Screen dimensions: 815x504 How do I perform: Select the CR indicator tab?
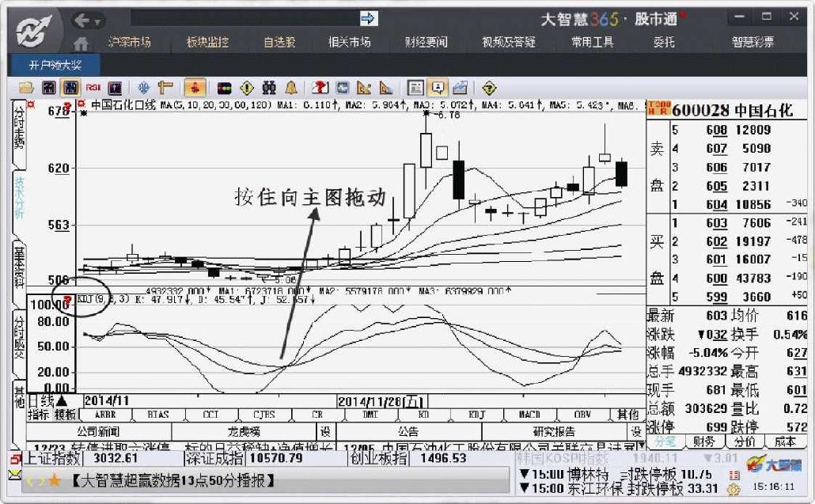point(317,415)
